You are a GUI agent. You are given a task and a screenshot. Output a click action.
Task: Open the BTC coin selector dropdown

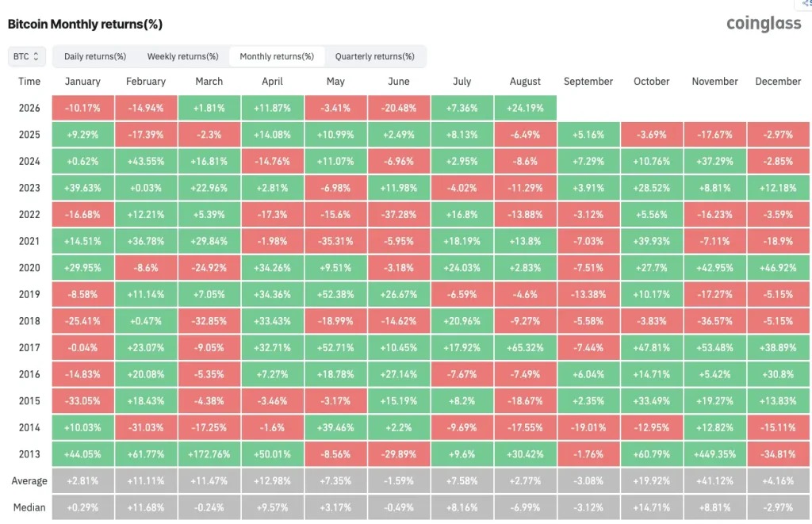coord(27,56)
